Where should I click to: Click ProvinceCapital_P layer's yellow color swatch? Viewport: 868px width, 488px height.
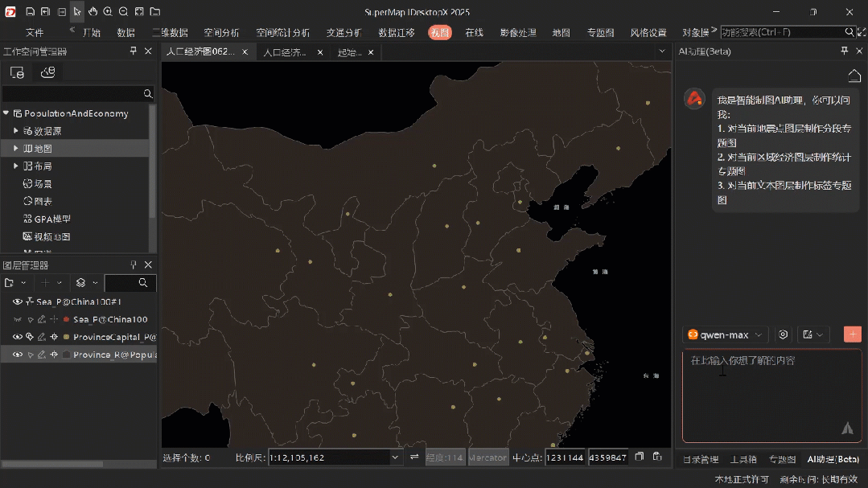coord(67,336)
